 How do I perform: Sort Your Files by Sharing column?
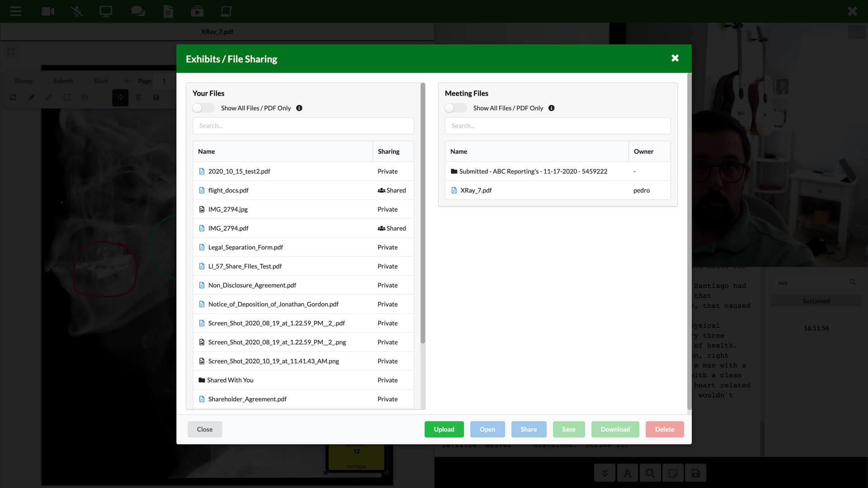point(393,151)
